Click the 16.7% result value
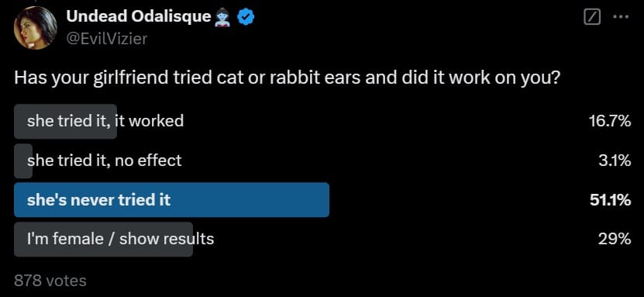 tap(609, 121)
